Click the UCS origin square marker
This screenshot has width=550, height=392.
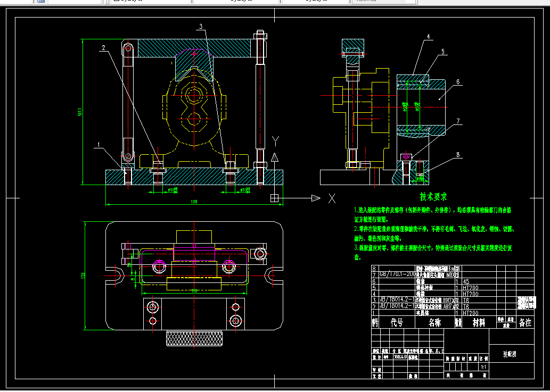coord(274,198)
